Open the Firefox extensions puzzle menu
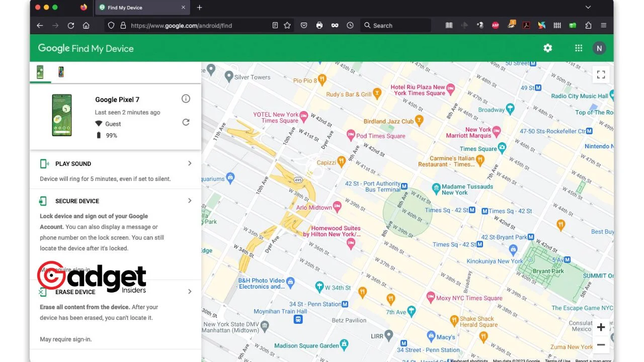Image resolution: width=644 pixels, height=362 pixels. point(588,25)
